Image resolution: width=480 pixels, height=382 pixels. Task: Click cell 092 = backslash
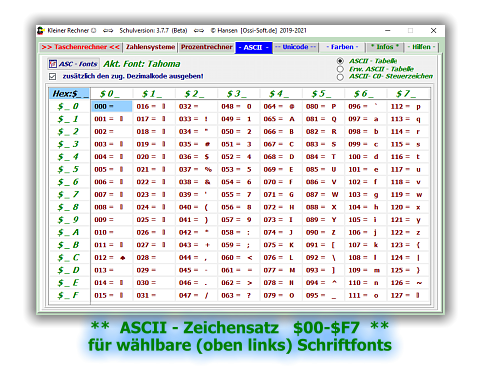(x=323, y=258)
